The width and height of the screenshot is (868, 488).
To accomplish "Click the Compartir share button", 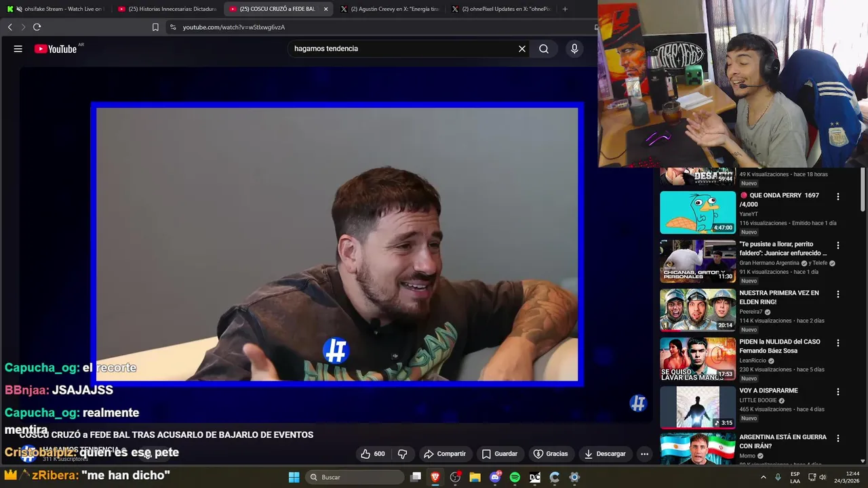I will pos(445,453).
